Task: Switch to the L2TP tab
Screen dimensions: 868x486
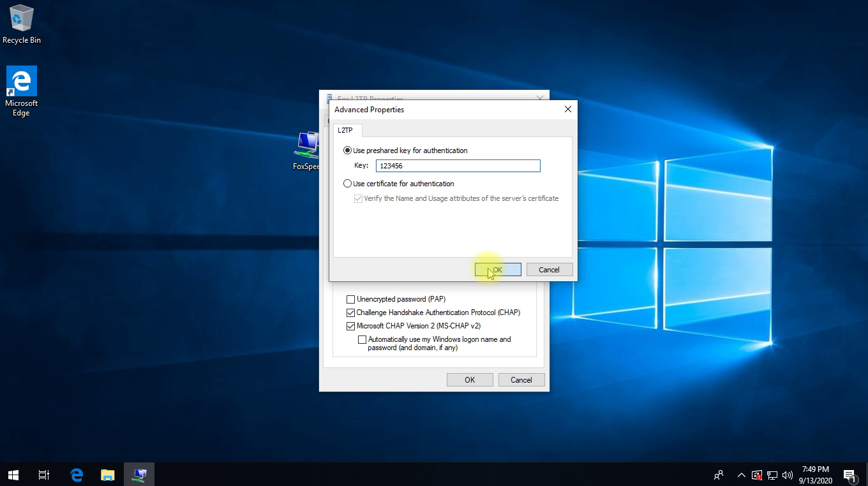Action: click(345, 130)
